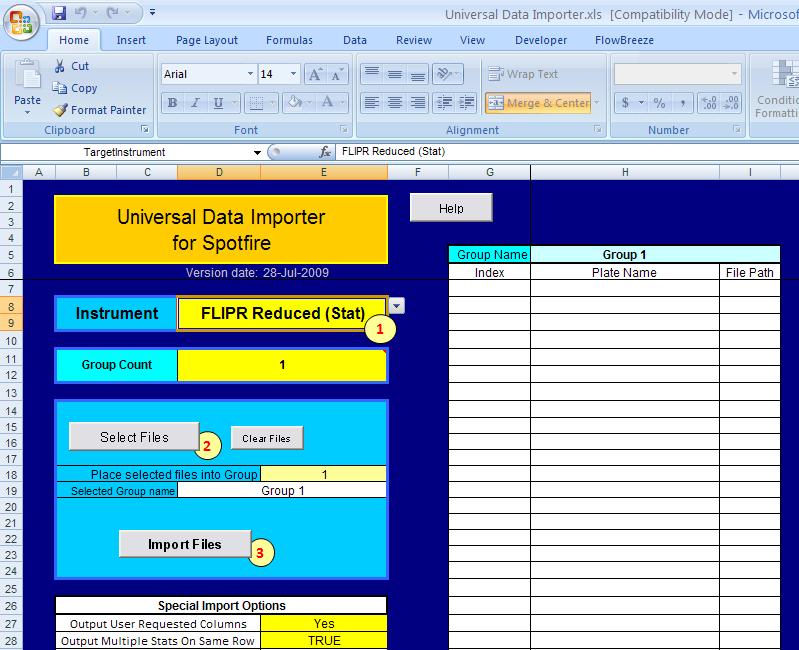Toggle underline formatting
This screenshot has width=799, height=650.
219,103
